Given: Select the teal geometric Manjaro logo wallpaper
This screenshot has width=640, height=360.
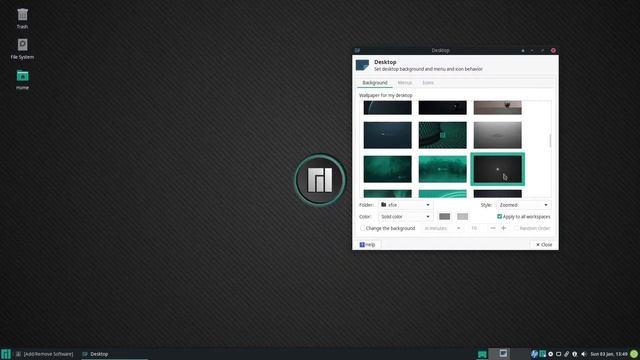Looking at the screenshot, I should 442,135.
